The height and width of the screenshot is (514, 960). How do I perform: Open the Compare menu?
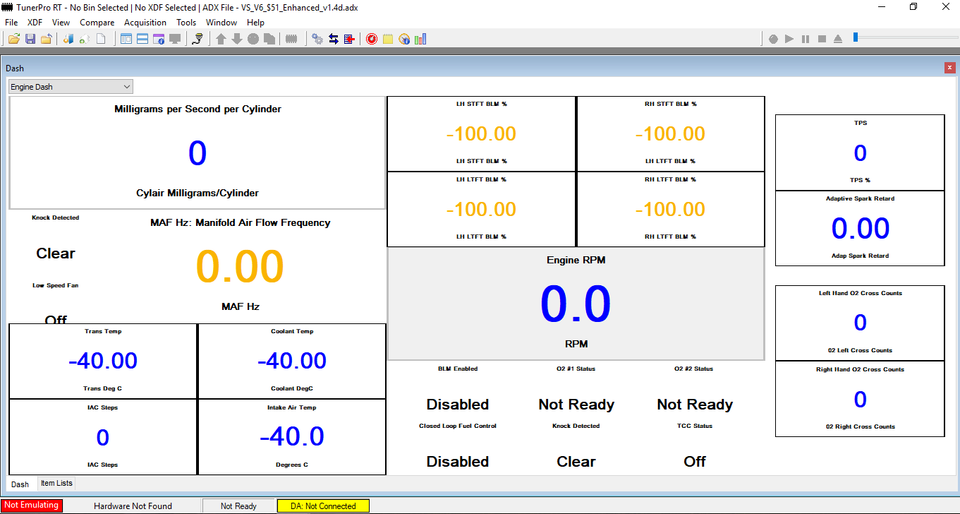[x=97, y=22]
